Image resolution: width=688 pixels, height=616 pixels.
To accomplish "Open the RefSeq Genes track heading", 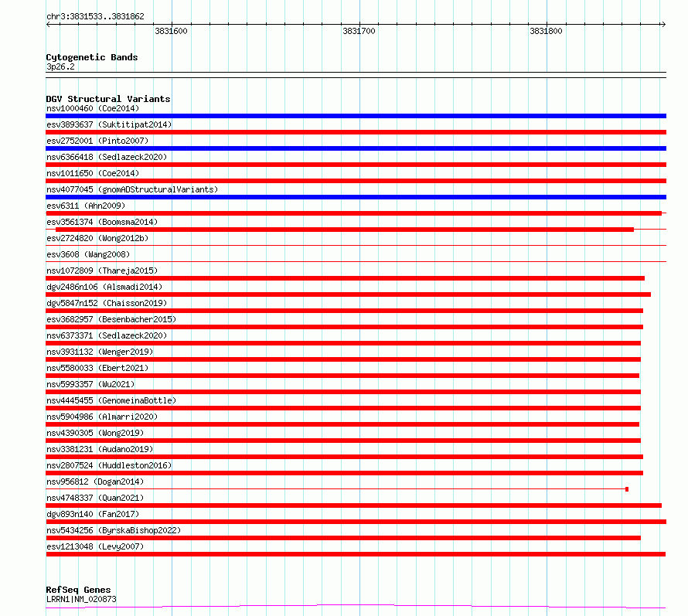I will click(78, 590).
